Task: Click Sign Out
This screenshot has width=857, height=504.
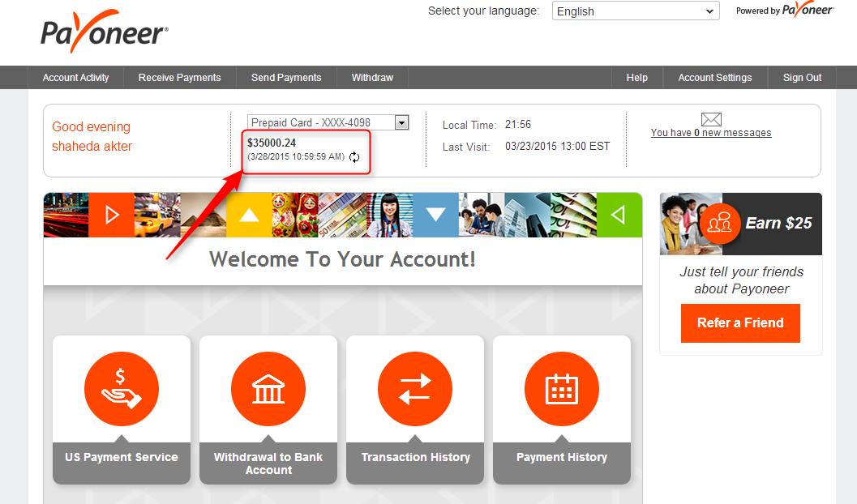Action: point(802,78)
